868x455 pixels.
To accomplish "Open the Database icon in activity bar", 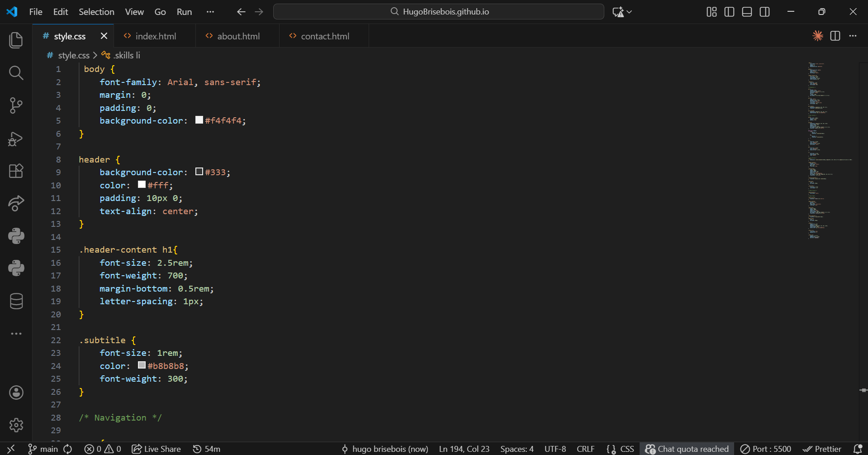I will coord(16,301).
